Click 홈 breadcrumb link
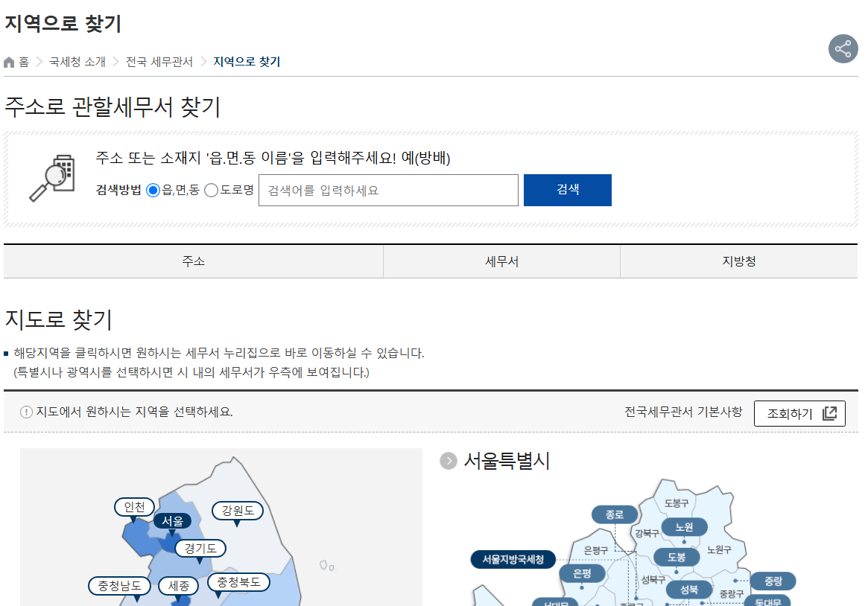 point(24,62)
